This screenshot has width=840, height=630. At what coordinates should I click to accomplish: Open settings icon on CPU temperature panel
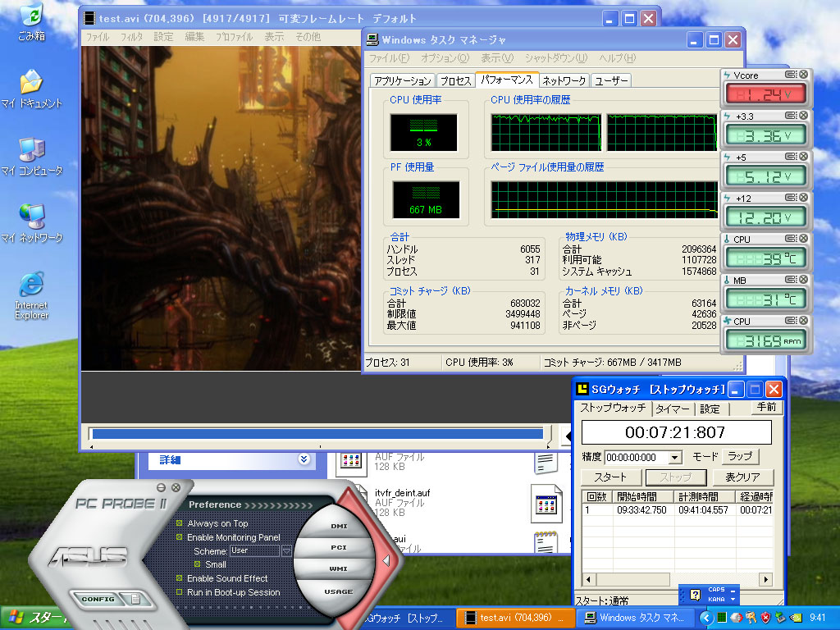(x=792, y=239)
